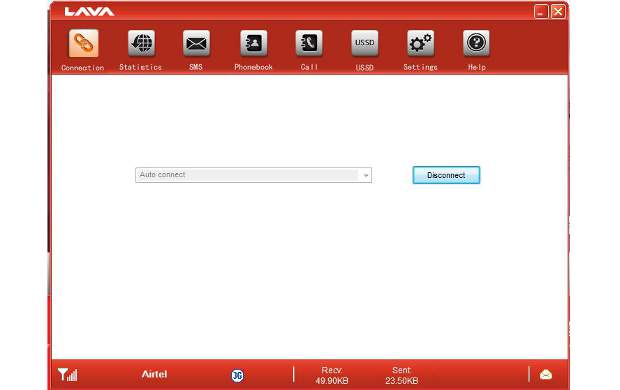Open the Connection tab icon
Image resolution: width=620 pixels, height=390 pixels.
(83, 43)
